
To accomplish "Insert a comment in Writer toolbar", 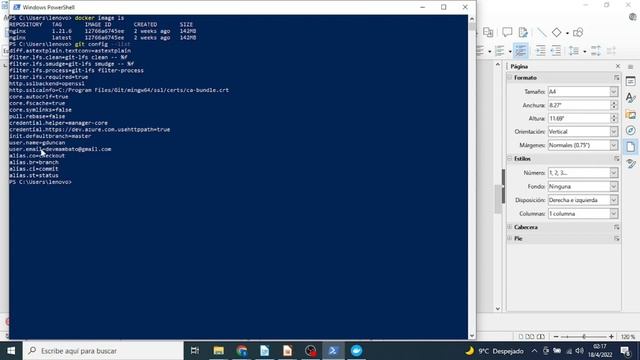I will 507,32.
